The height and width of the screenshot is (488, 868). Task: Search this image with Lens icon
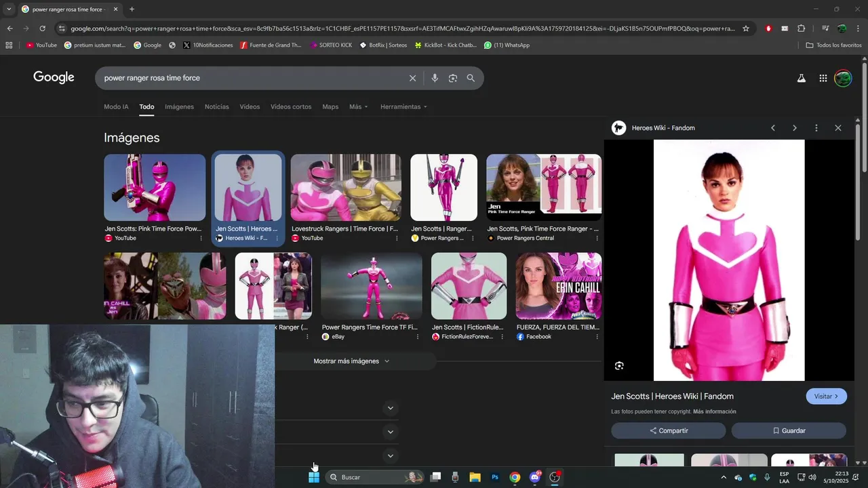point(619,366)
